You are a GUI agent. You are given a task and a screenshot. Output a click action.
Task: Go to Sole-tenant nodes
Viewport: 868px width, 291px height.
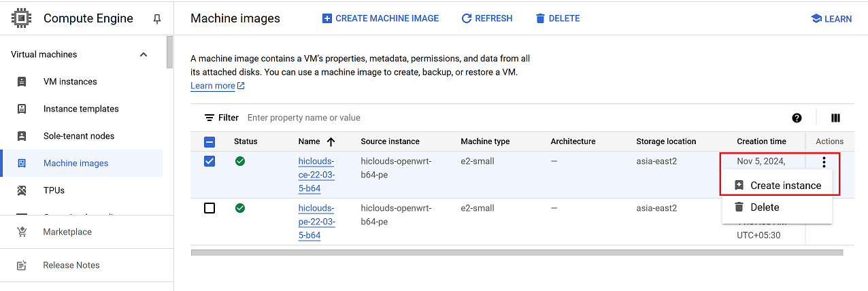pos(79,136)
